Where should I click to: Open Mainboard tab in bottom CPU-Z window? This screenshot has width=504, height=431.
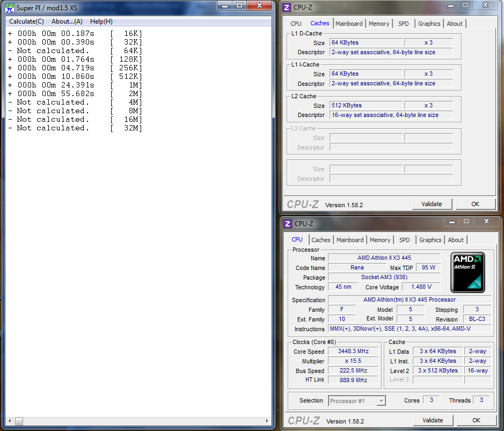[x=350, y=240]
